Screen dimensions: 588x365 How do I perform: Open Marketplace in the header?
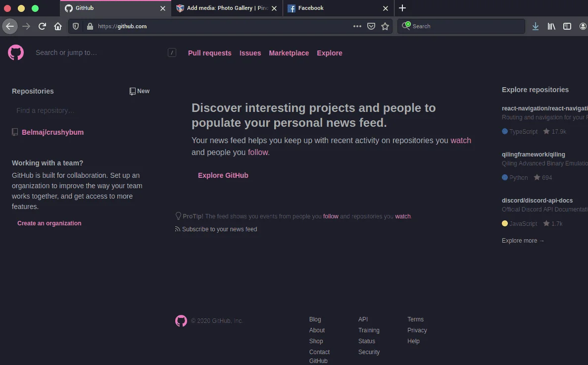(289, 53)
